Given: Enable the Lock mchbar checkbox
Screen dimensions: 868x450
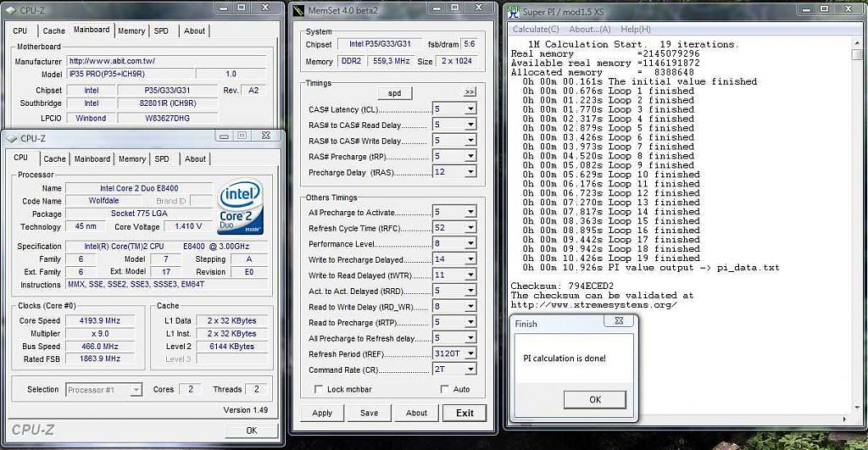Looking at the screenshot, I should coord(319,389).
